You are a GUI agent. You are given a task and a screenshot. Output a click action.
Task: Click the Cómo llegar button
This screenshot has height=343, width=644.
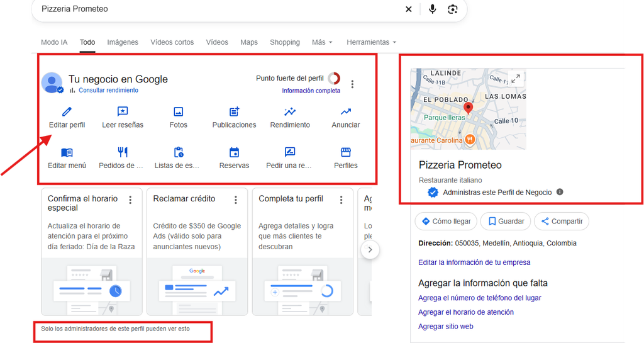pos(446,222)
